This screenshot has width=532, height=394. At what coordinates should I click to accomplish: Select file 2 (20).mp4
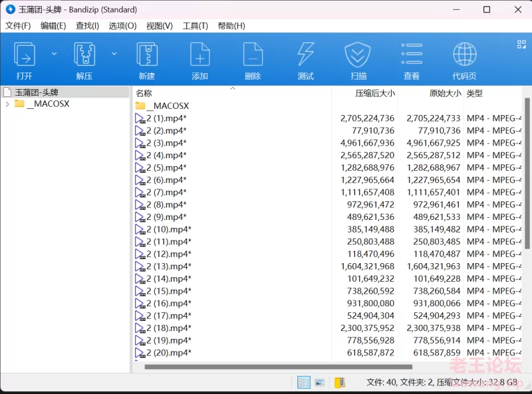click(169, 353)
